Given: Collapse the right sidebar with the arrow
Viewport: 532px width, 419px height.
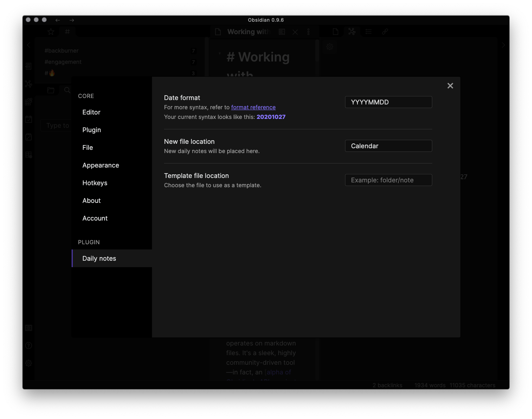Looking at the screenshot, I should click(503, 45).
